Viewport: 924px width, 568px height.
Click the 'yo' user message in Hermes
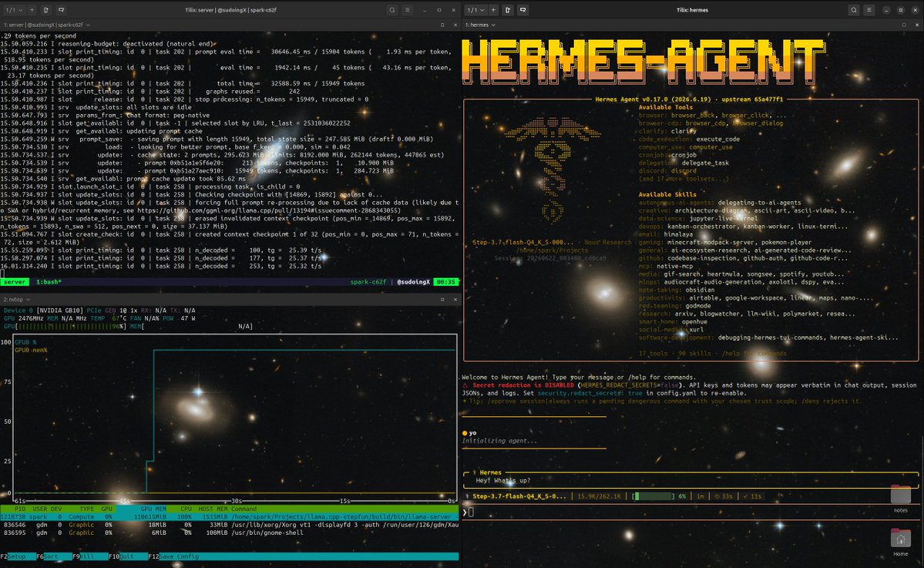tap(472, 433)
